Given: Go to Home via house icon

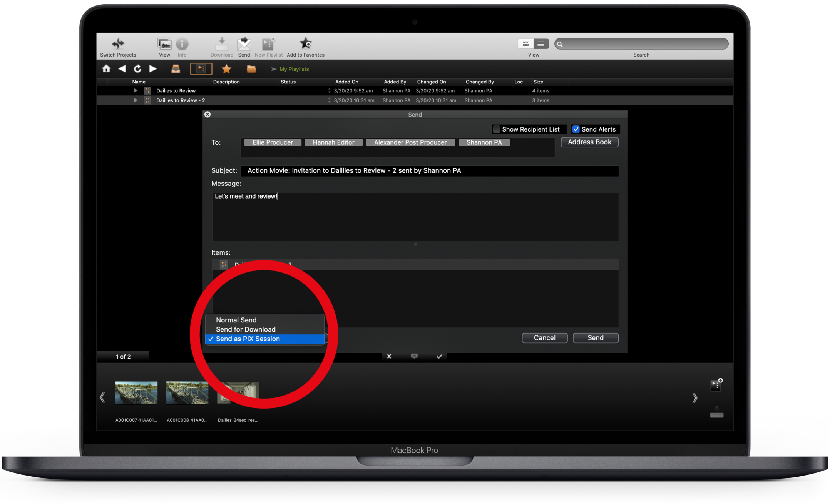Looking at the screenshot, I should (106, 69).
